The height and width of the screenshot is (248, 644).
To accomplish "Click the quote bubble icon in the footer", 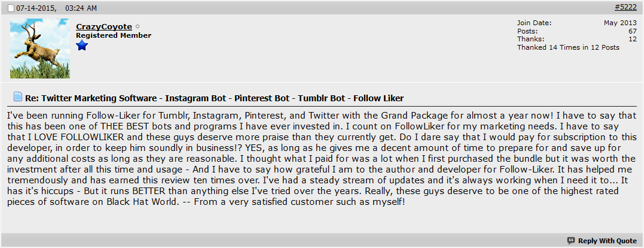I will click(x=571, y=241).
